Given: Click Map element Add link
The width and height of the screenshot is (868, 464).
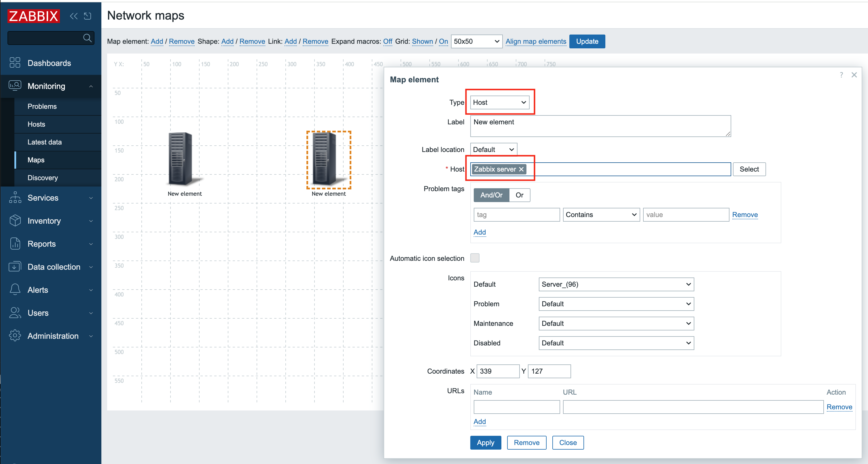Looking at the screenshot, I should tap(157, 41).
